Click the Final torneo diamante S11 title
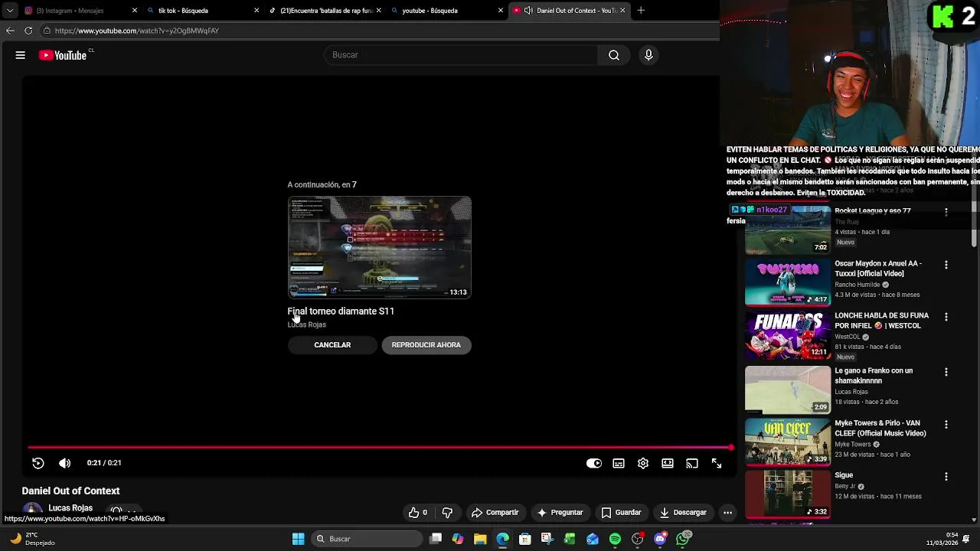Screen dimensions: 980x551 click(x=341, y=311)
